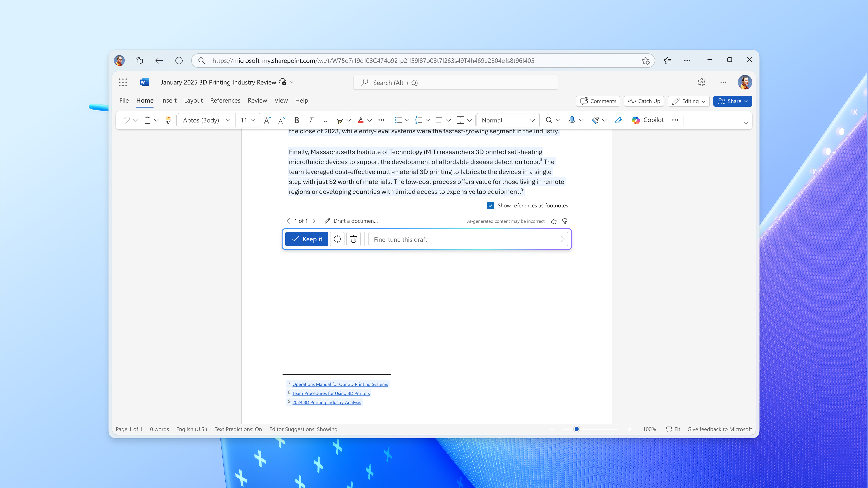Image resolution: width=868 pixels, height=488 pixels.
Task: Toggle Editor Suggestions in the status bar
Action: point(303,429)
